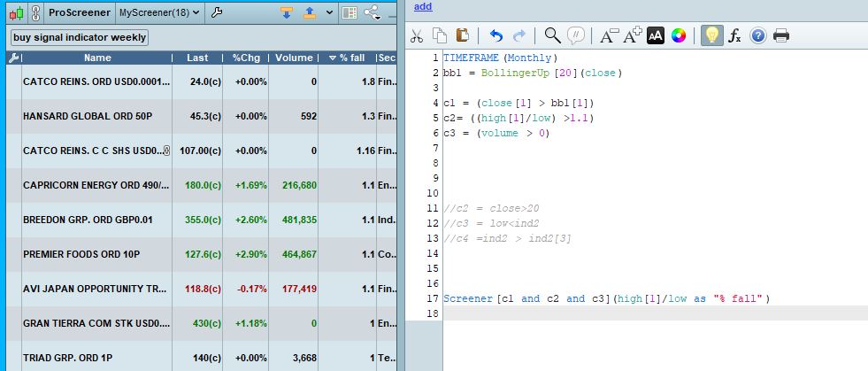868x371 pixels.
Task: Select the AVI JAPAN OPPORTUNITY row
Action: click(x=202, y=289)
